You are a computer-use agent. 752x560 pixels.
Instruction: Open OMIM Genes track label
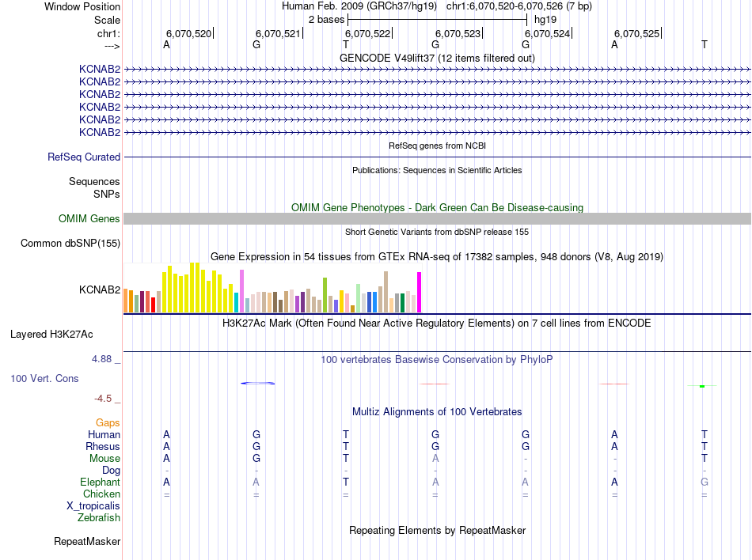coord(89,219)
